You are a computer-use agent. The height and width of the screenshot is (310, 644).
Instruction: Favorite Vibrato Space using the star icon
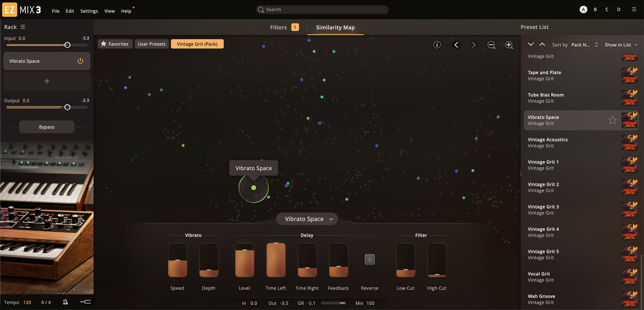point(613,120)
